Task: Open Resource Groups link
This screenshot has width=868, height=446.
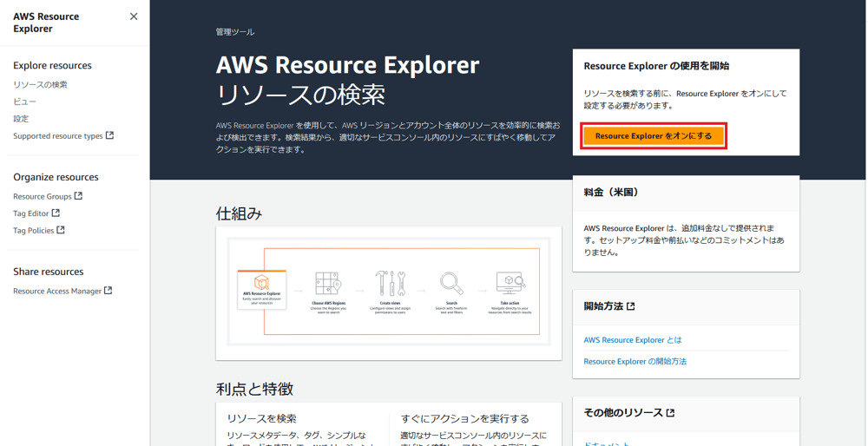Action: click(43, 196)
